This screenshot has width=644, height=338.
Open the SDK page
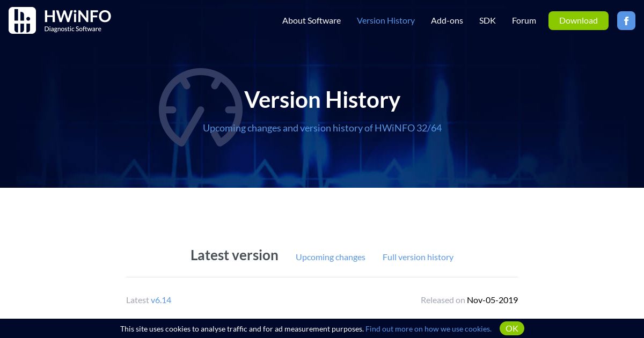487,20
